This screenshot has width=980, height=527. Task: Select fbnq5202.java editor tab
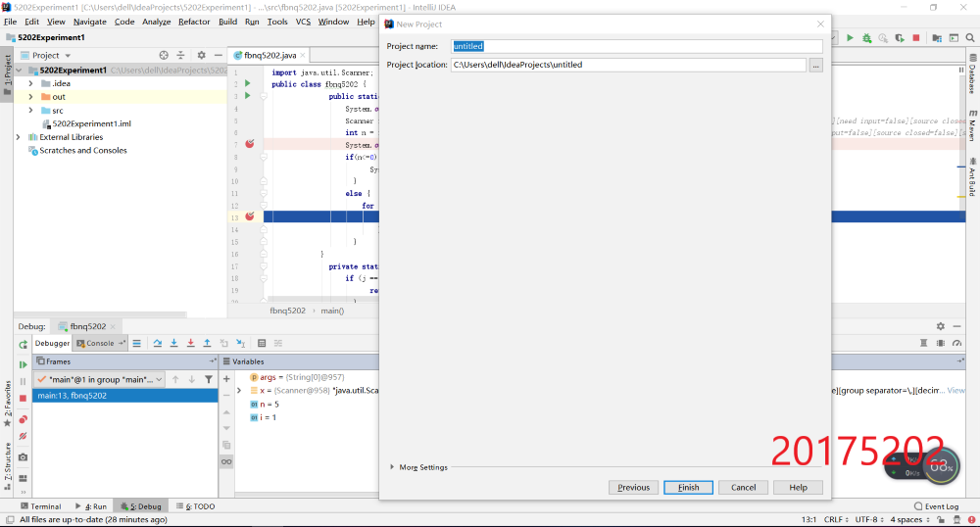click(x=269, y=55)
